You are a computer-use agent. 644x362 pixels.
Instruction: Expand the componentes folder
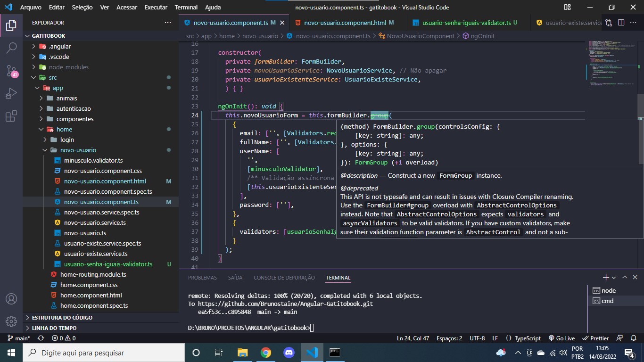tap(100, 119)
